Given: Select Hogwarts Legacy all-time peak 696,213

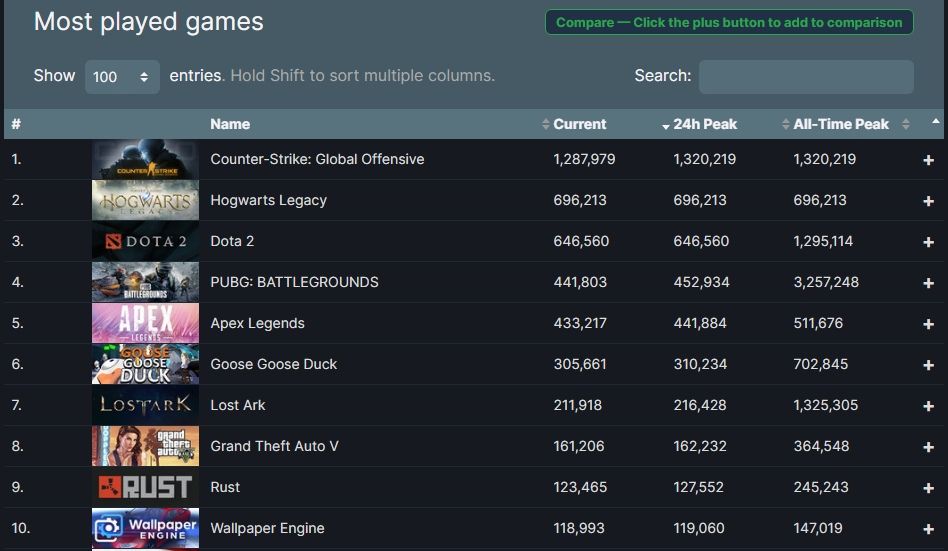Looking at the screenshot, I should click(x=820, y=200).
